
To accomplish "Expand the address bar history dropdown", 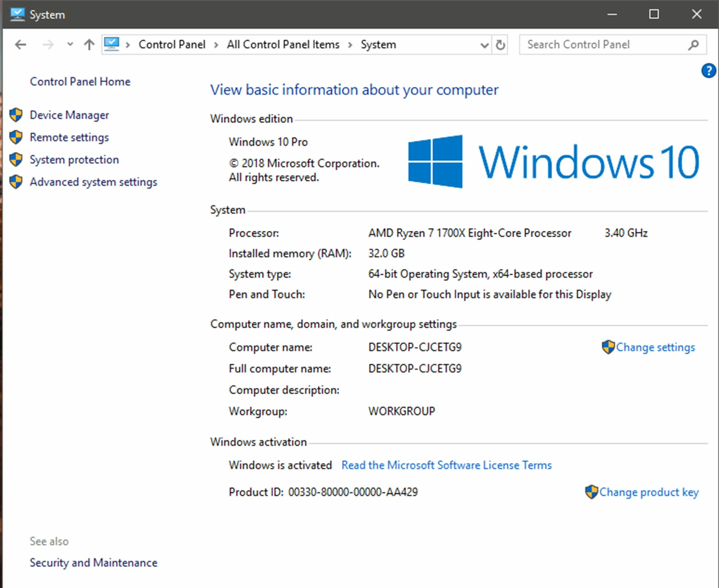I will [x=484, y=45].
